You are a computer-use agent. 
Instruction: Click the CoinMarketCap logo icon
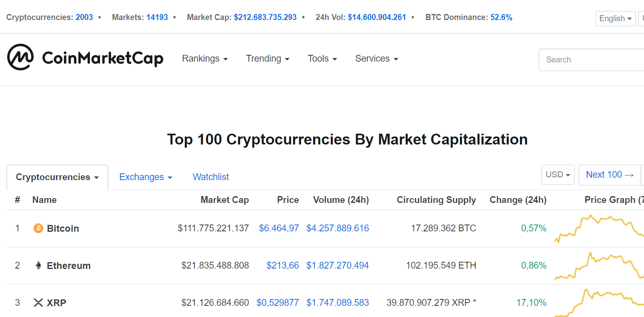click(x=20, y=57)
